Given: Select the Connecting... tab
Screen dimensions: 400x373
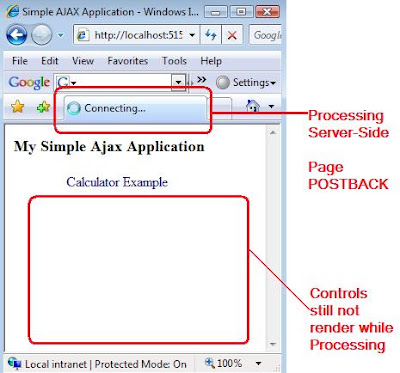Looking at the screenshot, I should 135,108.
